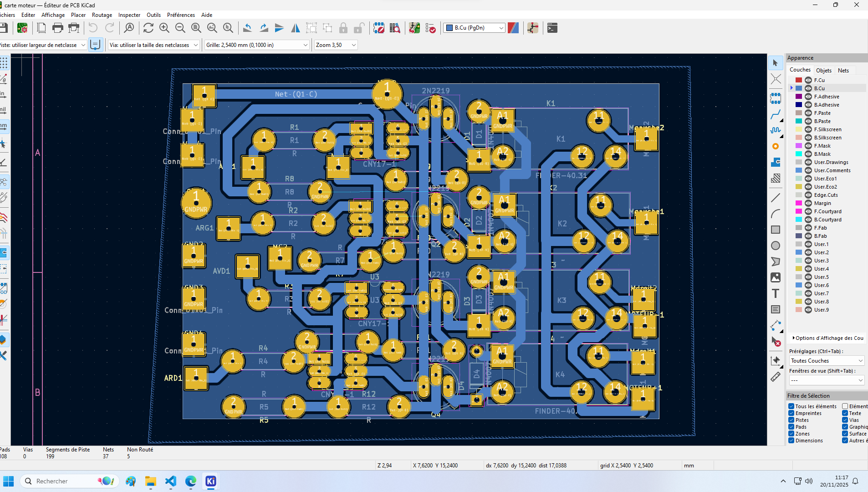Uncheck Pistes in the selection filter
868x492 pixels.
point(791,420)
